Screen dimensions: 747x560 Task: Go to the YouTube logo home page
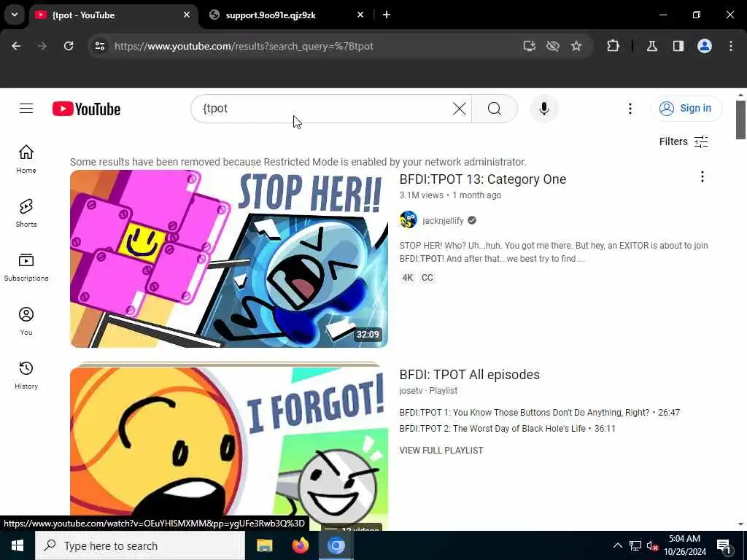point(86,109)
